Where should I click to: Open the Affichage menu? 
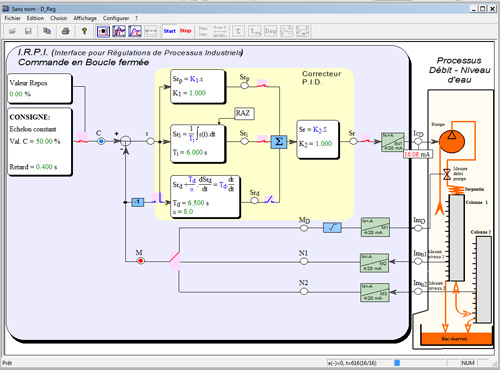(85, 18)
